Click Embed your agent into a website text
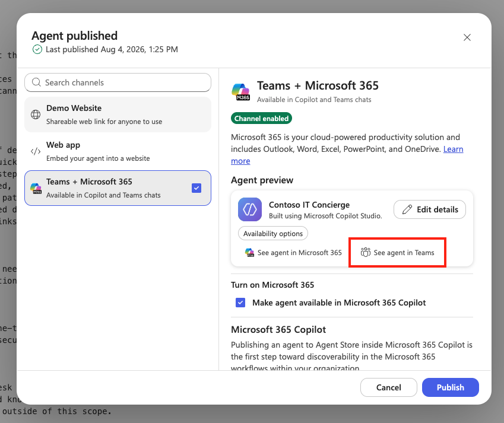Viewport: 504px width, 423px height. (x=98, y=158)
